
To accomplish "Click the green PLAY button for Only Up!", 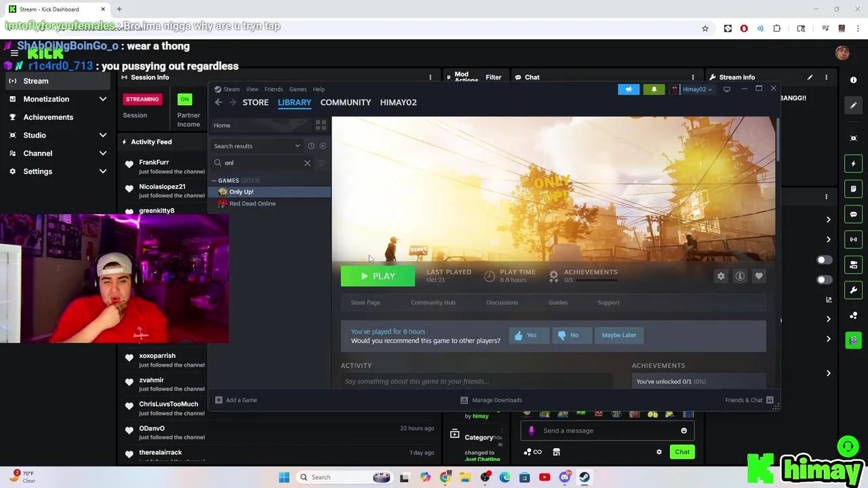I will click(378, 276).
